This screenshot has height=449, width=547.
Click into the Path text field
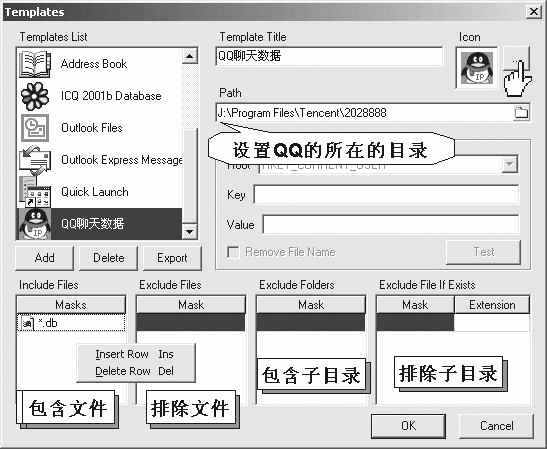coord(365,112)
